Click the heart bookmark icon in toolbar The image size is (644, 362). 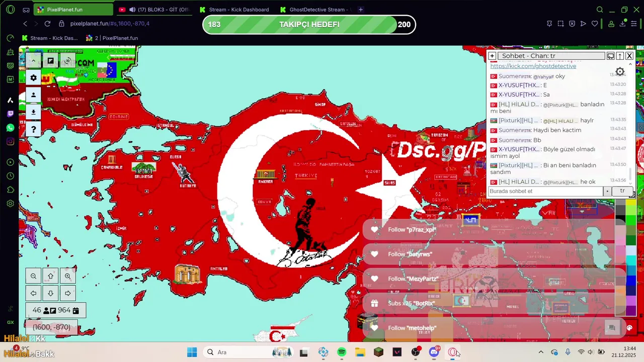click(595, 24)
